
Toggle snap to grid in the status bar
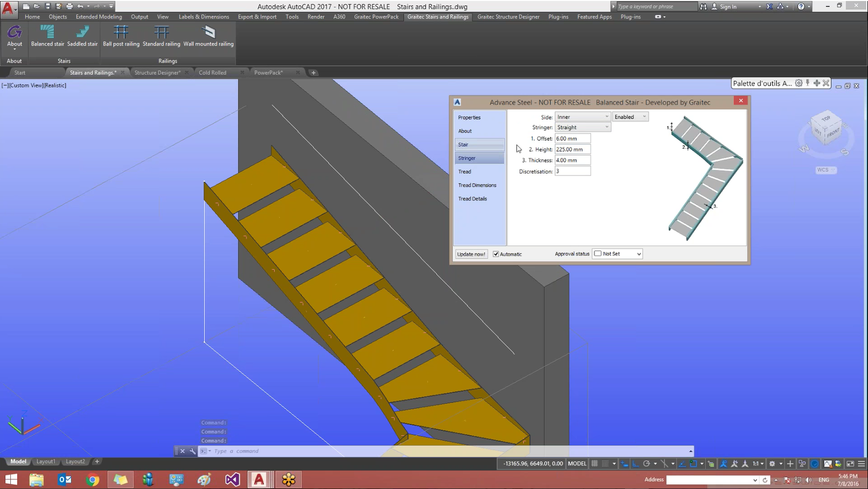(x=605, y=464)
